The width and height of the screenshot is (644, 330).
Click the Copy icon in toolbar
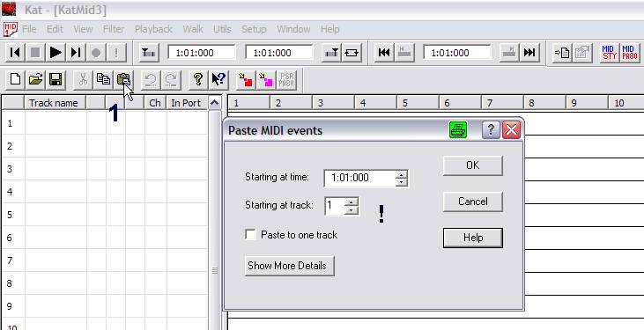[103, 79]
